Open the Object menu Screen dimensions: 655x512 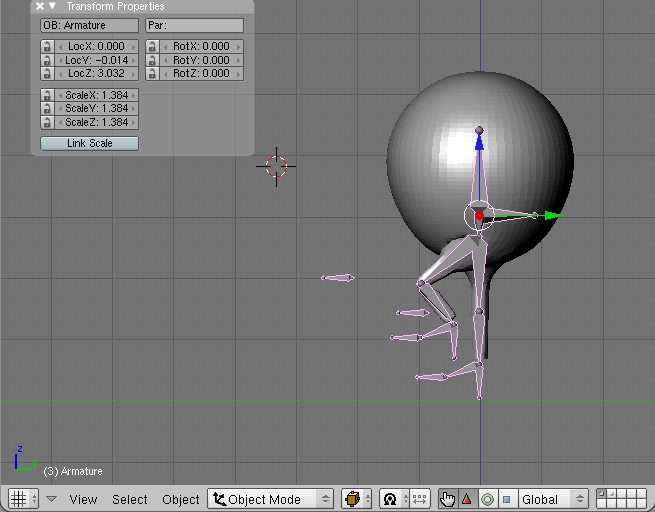(180, 499)
